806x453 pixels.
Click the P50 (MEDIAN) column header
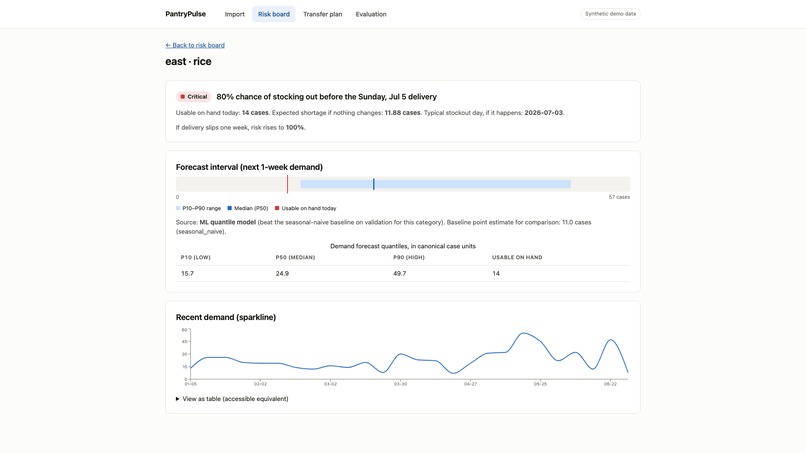pos(295,258)
